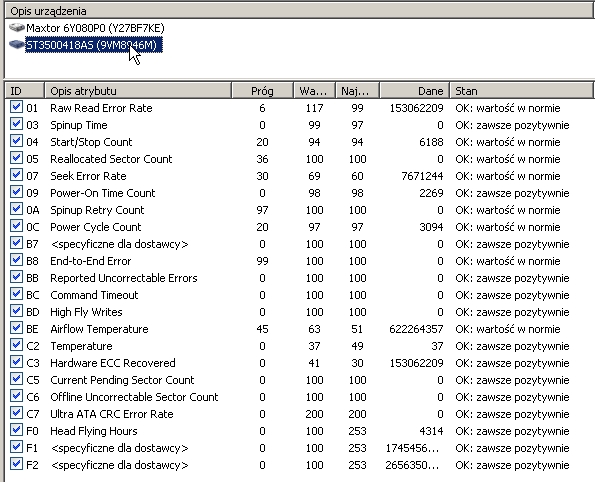Uncheck the Raw Read Error Rate checkbox

[x=16, y=107]
